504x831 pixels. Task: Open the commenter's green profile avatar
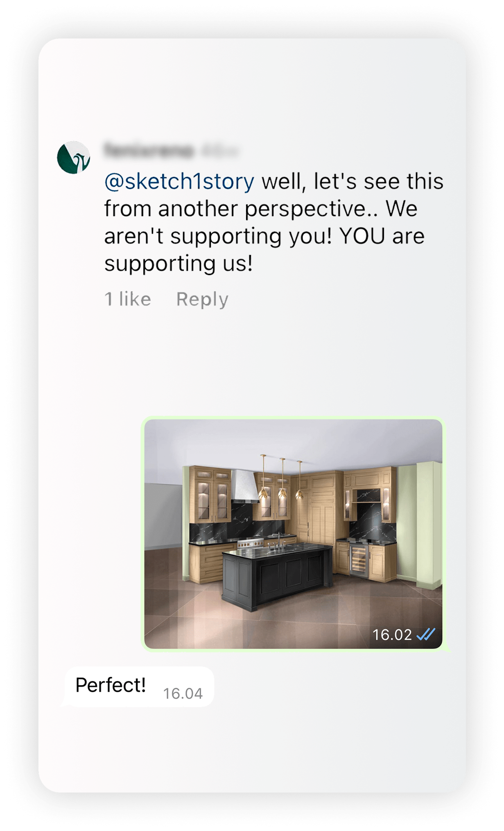coord(74,158)
